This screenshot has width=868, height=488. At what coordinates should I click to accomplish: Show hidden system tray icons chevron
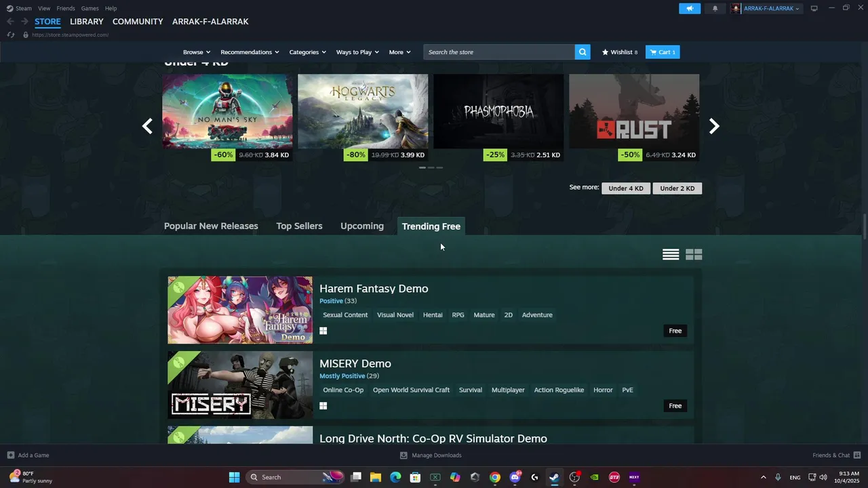pyautogui.click(x=763, y=477)
